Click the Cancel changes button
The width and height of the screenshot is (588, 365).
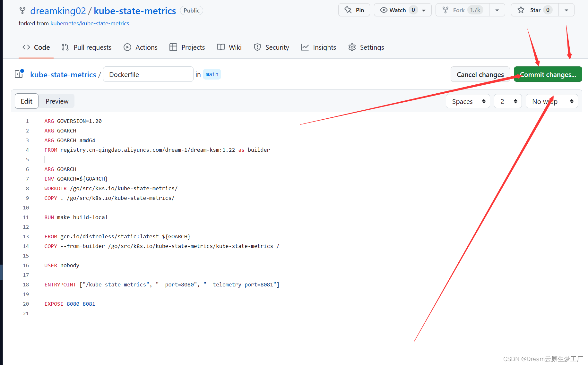pos(480,74)
